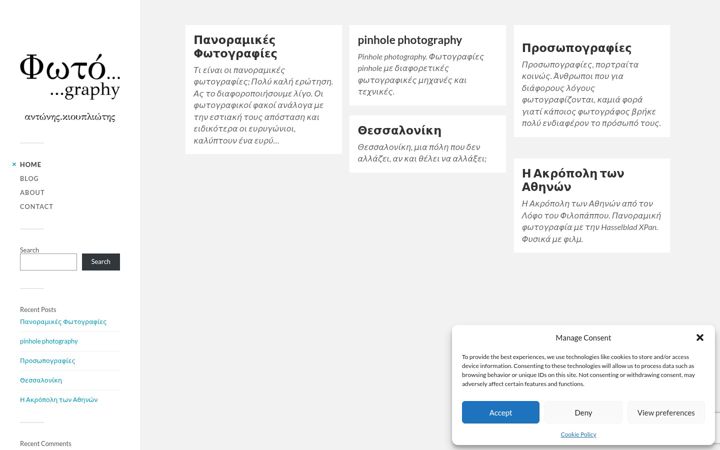The image size is (720, 450).
Task: Open recent post Η Ακρόπολη των Αθηνών in sidebar
Action: [x=59, y=399]
